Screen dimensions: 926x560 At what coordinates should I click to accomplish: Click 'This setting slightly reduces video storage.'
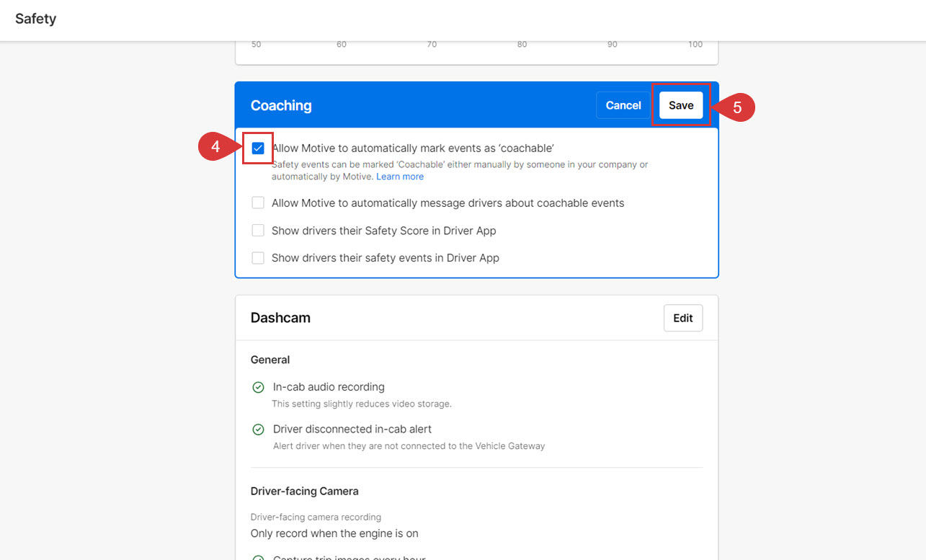click(362, 404)
